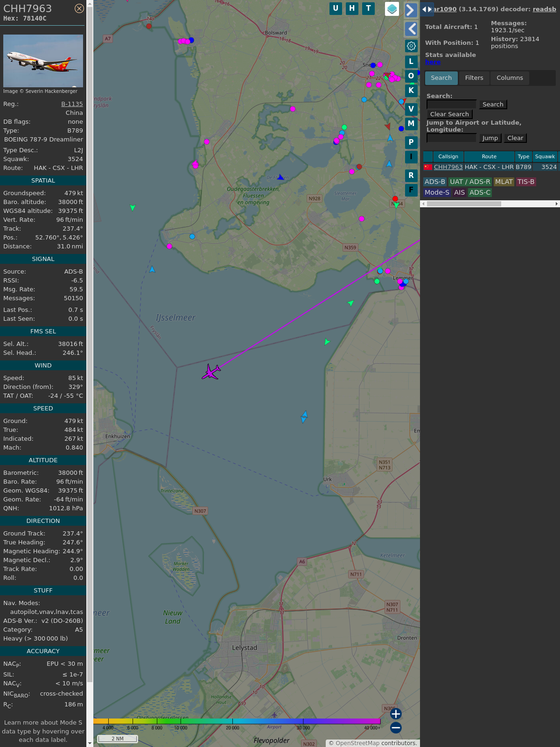Image resolution: width=560 pixels, height=747 pixels.
Task: Zoom in with the plus button
Action: (x=396, y=713)
